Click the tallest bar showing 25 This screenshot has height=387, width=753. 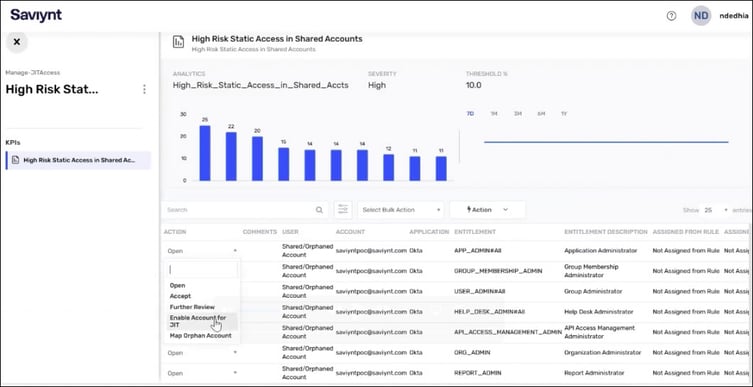(205, 153)
